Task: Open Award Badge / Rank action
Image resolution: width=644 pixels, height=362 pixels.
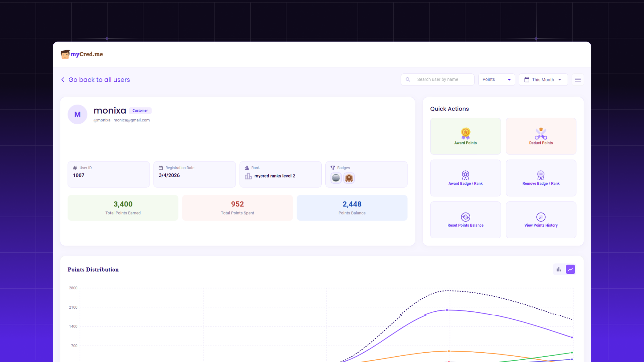Action: pos(465,178)
